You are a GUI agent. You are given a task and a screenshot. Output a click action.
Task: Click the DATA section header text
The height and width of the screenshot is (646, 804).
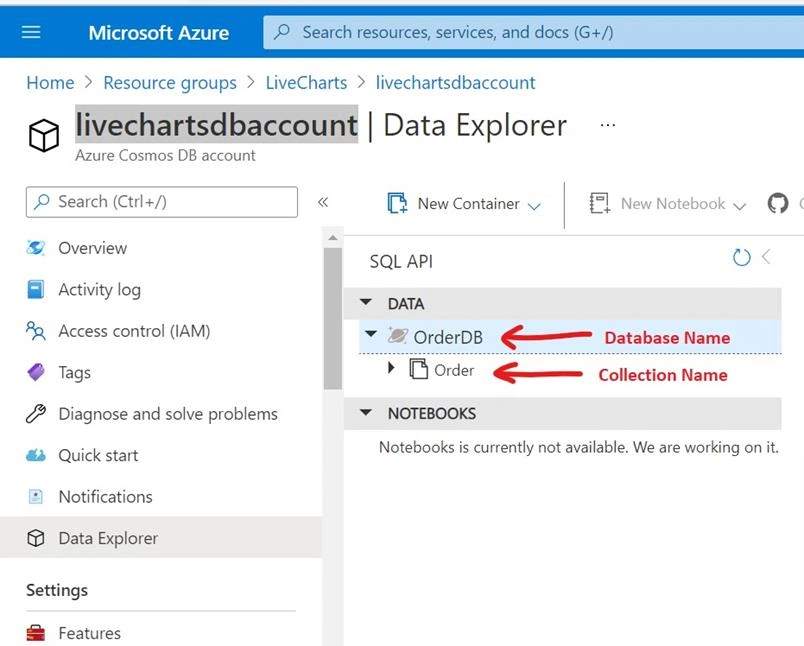click(x=406, y=304)
